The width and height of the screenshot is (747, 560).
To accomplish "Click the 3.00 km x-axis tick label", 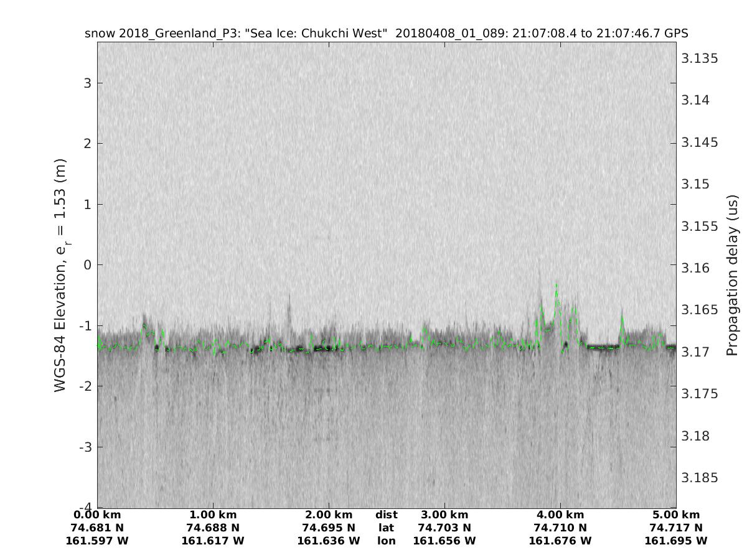I will pos(444,515).
